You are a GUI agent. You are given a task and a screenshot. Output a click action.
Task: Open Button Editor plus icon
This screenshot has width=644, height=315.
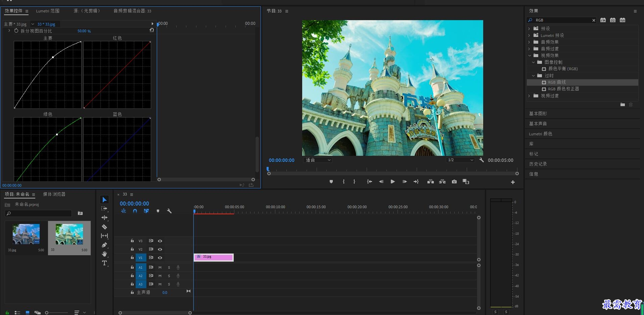513,182
